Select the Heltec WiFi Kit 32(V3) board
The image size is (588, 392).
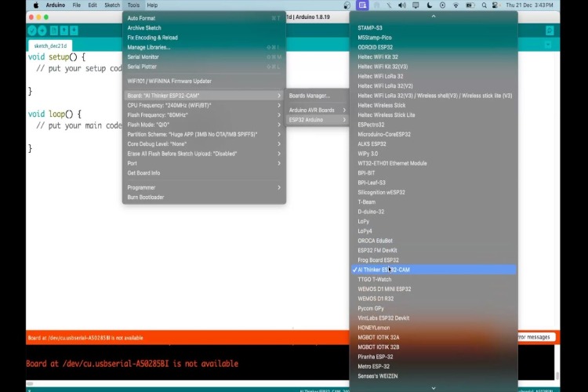[434, 67]
